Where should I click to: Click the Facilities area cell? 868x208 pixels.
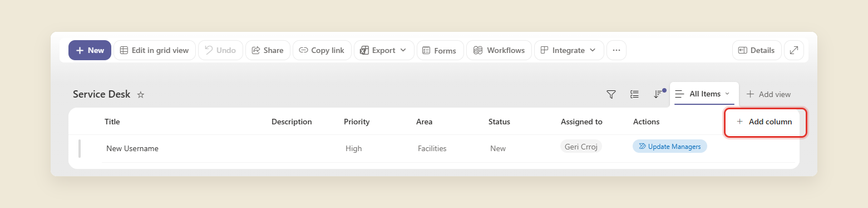[432, 148]
